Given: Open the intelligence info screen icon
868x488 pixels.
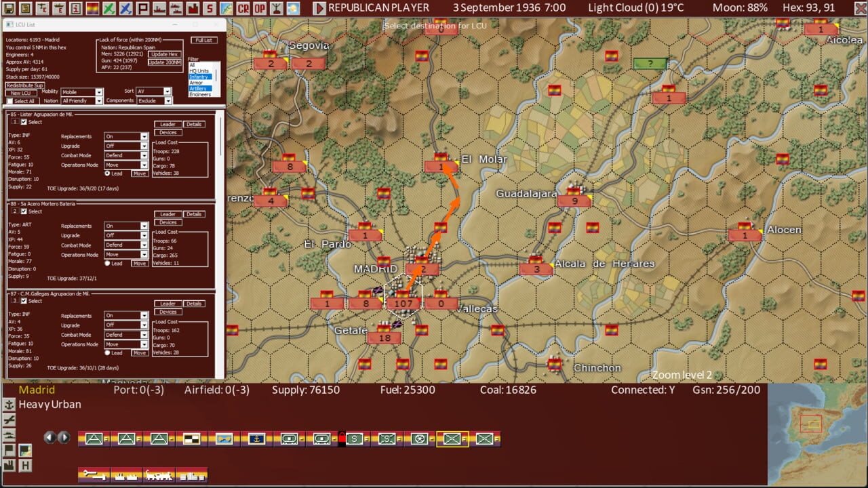Looking at the screenshot, I should [x=76, y=9].
